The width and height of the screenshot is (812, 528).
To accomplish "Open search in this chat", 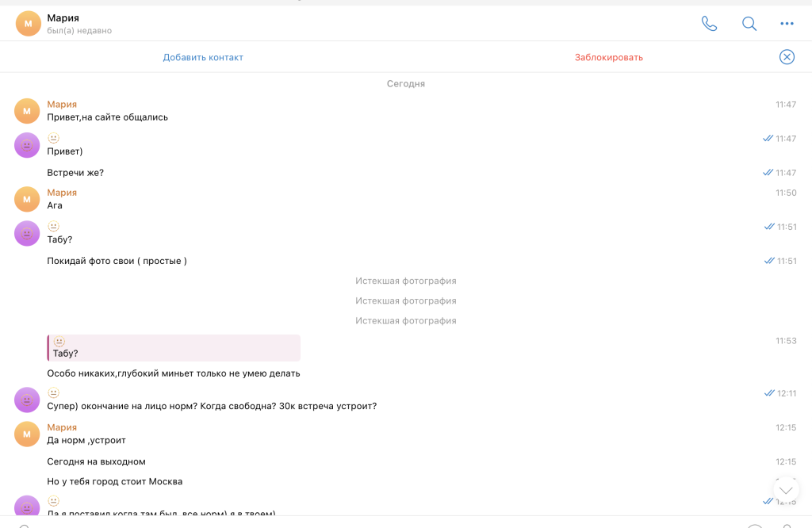I will tap(749, 24).
